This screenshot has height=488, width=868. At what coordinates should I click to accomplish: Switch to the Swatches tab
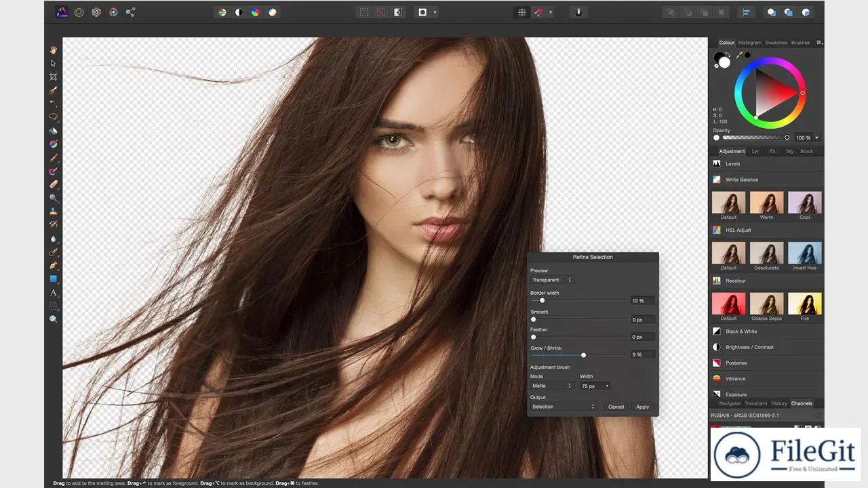pos(776,43)
